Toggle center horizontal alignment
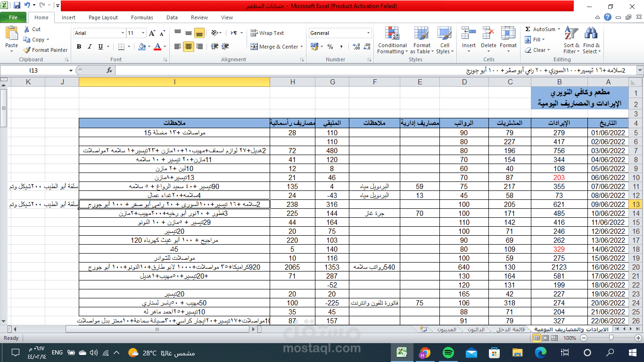644x362 pixels. coord(189,47)
